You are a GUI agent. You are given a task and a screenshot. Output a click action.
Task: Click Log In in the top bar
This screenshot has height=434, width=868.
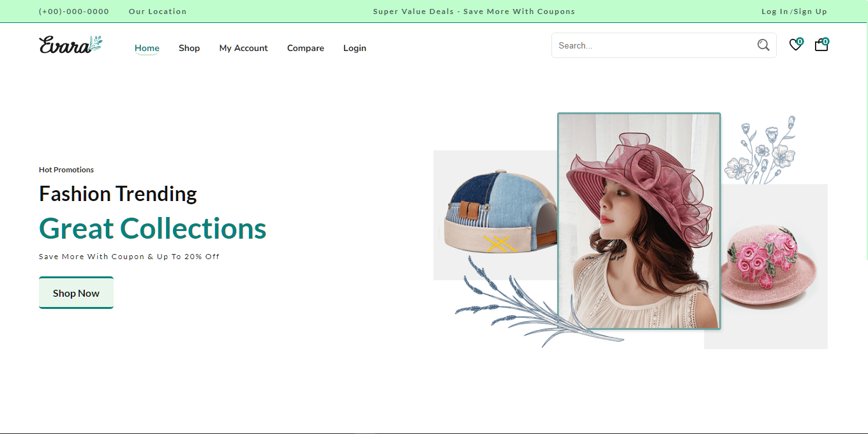coord(774,11)
